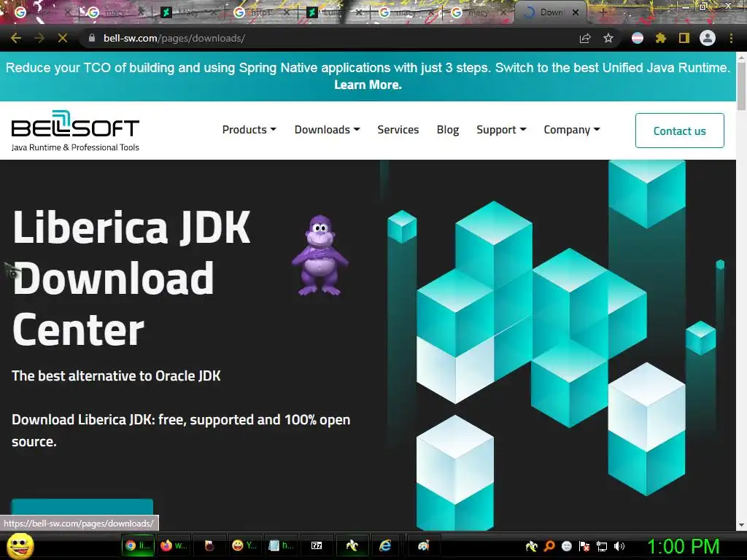Click the notepad taskbar item
The image size is (747, 560).
[x=281, y=545]
